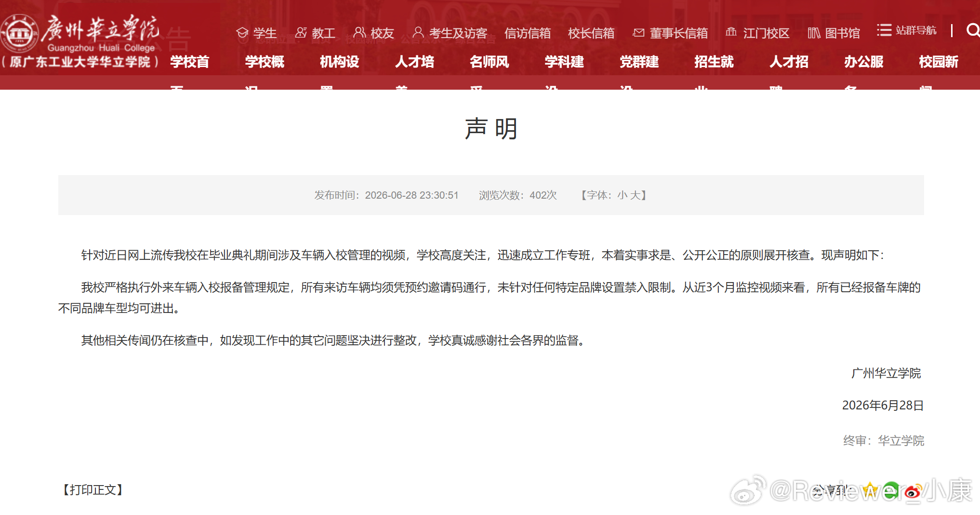The height and width of the screenshot is (515, 980).
Task: Click the 声明 article title
Action: (491, 129)
